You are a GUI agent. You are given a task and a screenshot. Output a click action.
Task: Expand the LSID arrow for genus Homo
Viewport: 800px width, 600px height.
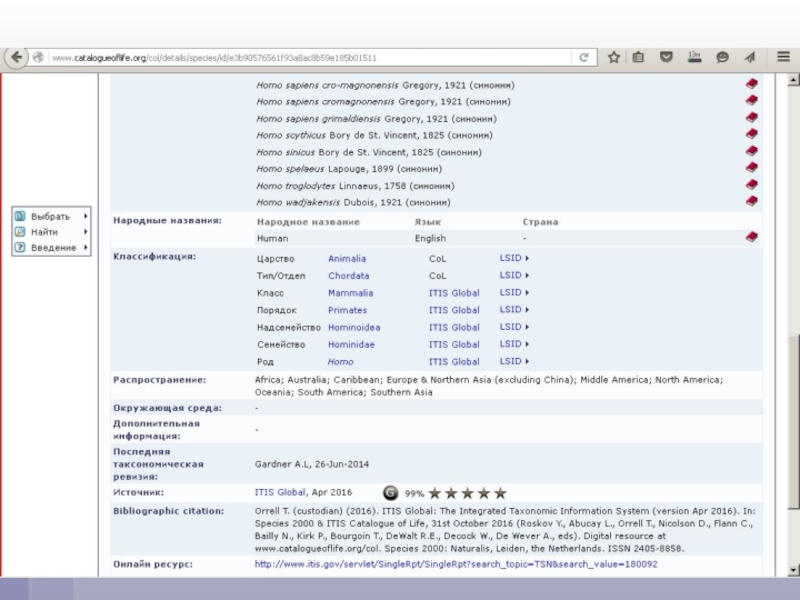tap(514, 361)
